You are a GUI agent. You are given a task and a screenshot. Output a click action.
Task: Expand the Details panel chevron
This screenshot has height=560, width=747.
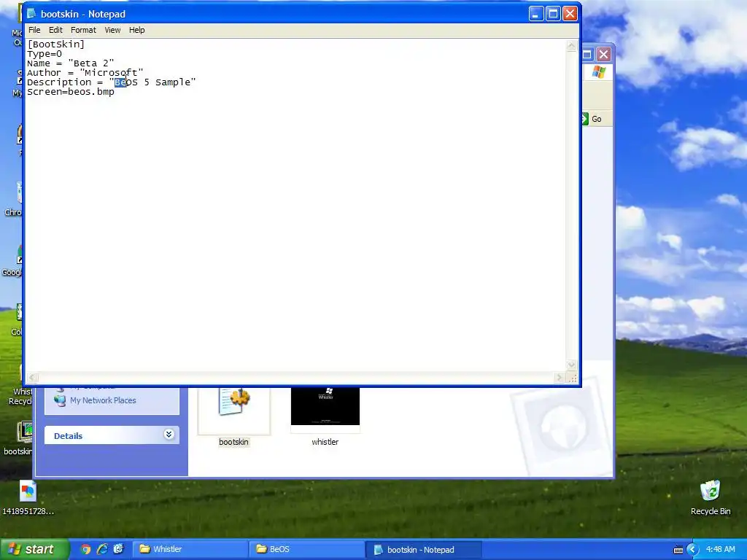(169, 435)
